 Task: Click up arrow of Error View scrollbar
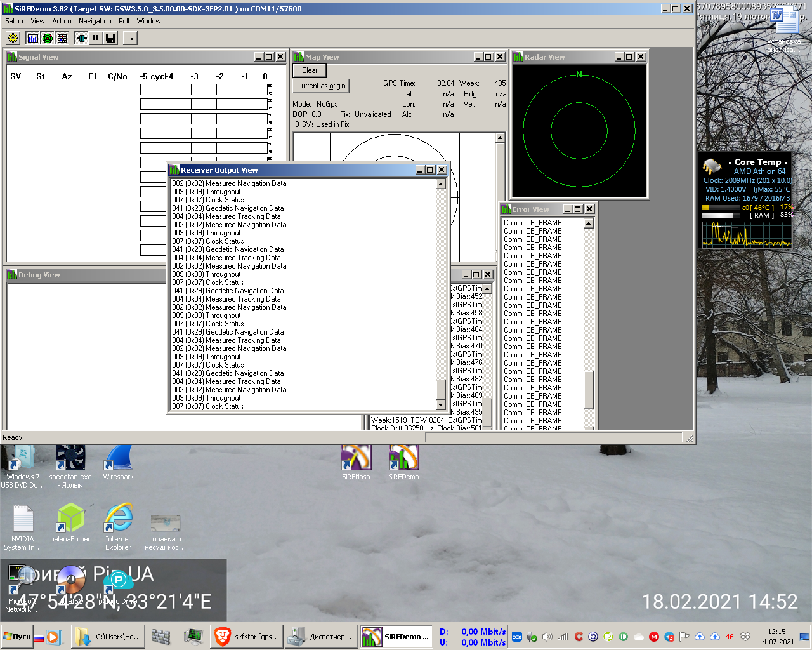pos(588,223)
